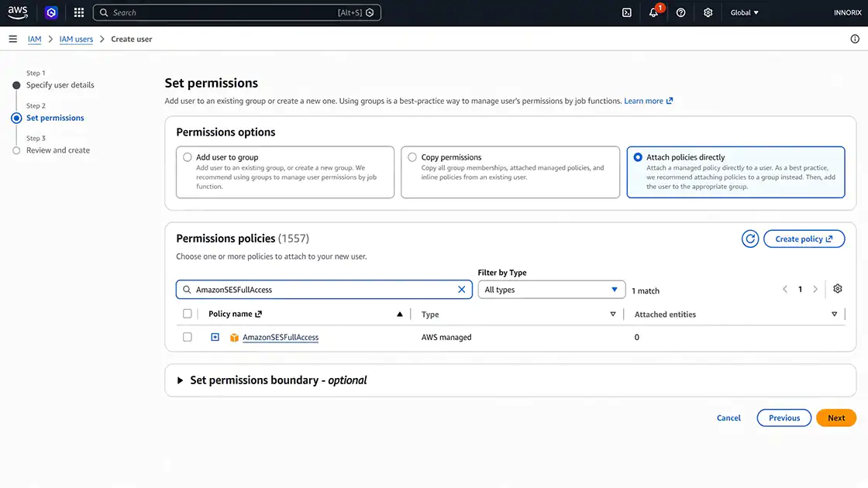Toggle the hamburger navigation menu
Image resolution: width=868 pixels, height=488 pixels.
pyautogui.click(x=12, y=39)
